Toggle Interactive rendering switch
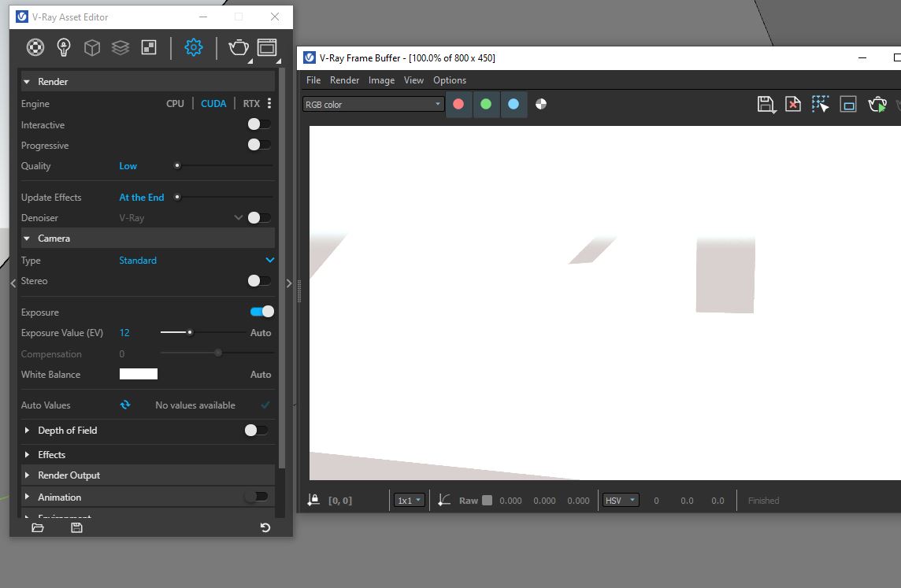 (x=259, y=124)
